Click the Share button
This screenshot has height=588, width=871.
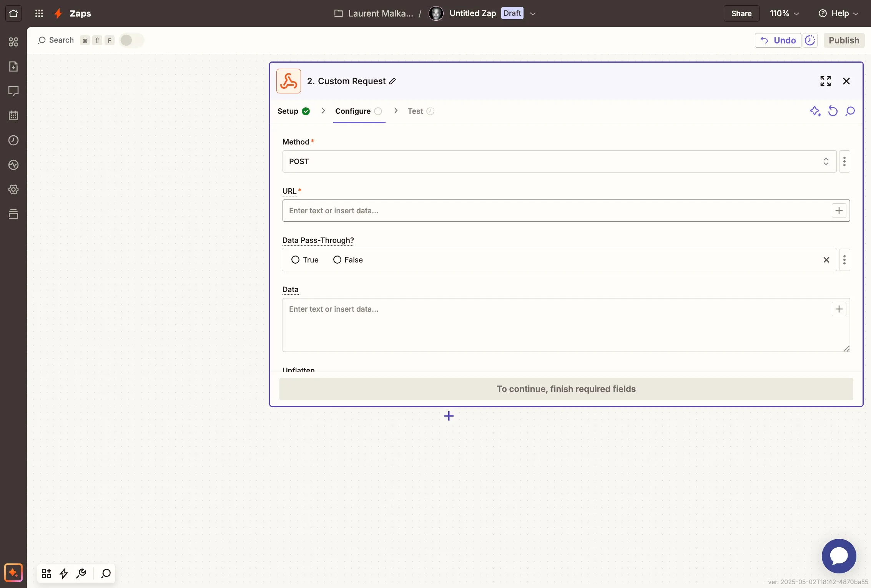click(x=741, y=13)
